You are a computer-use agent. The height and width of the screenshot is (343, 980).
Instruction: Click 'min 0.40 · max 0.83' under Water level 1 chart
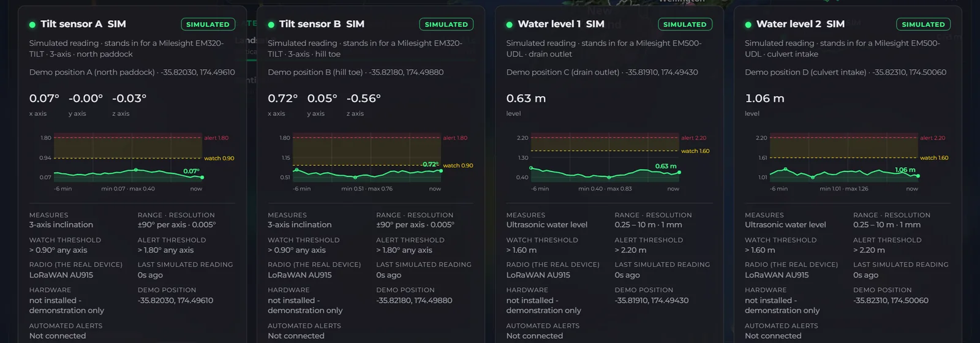pos(605,189)
